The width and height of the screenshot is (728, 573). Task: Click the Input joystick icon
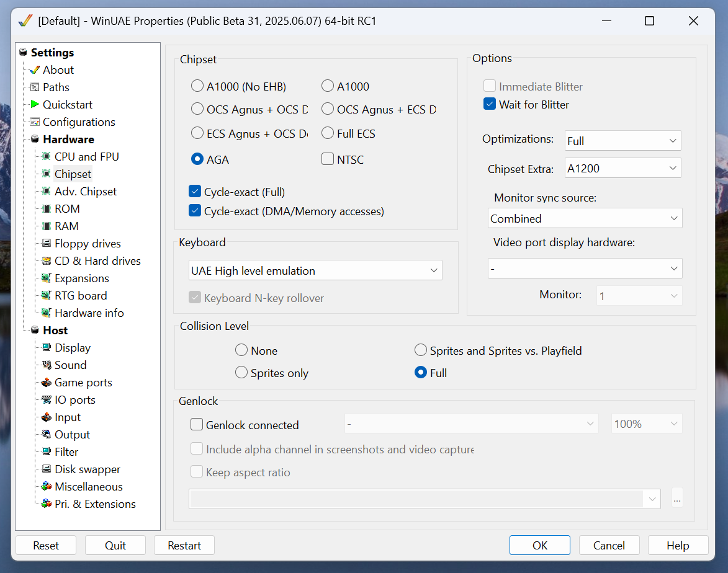47,417
